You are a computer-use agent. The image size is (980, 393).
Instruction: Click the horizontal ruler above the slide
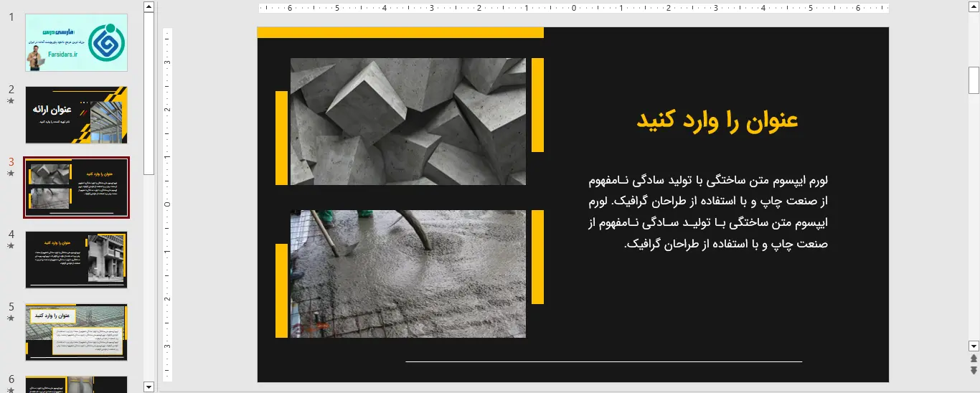573,9
